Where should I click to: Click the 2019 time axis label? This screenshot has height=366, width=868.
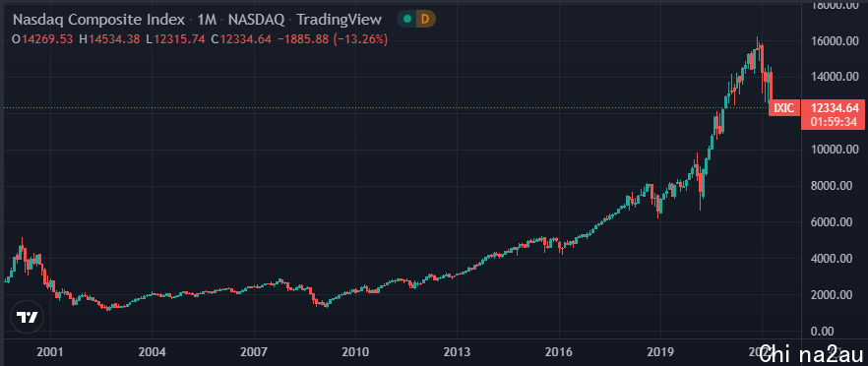[660, 351]
